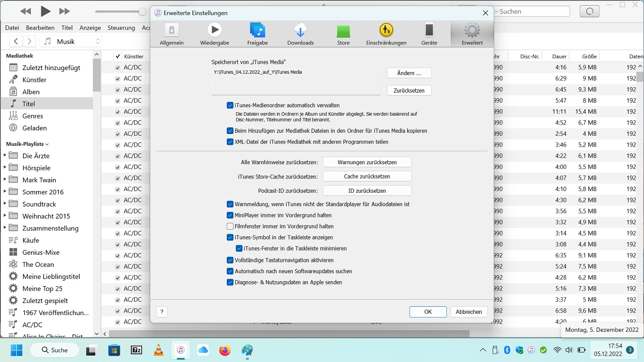The height and width of the screenshot is (362, 644).
Task: Expand the Hörspiele playlist folder
Action: click(x=5, y=168)
